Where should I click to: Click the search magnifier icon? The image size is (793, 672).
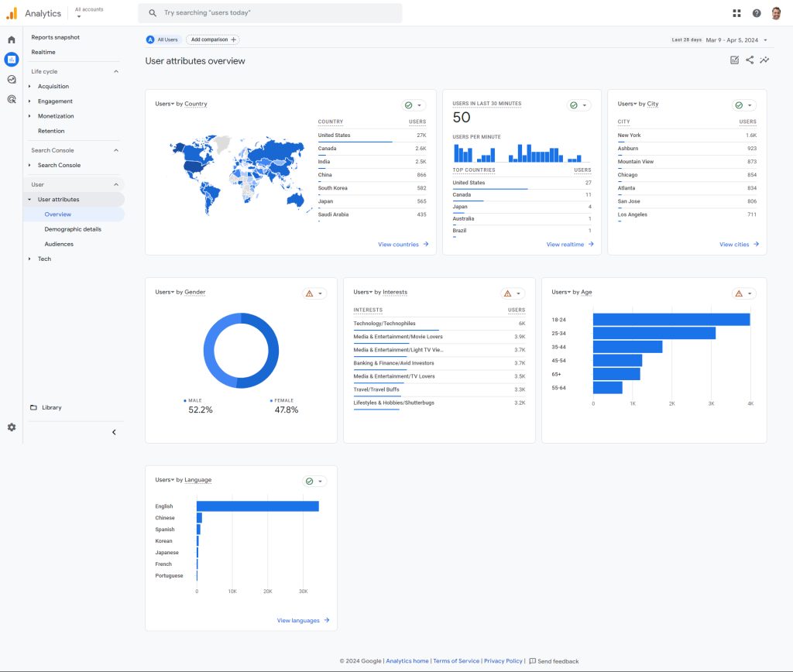(x=153, y=13)
